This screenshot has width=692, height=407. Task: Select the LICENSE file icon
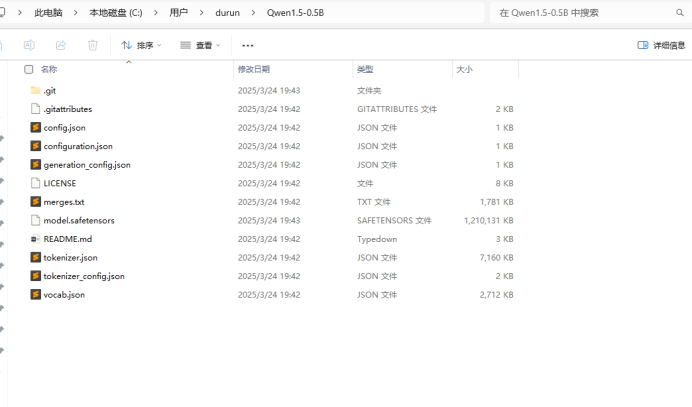point(36,183)
